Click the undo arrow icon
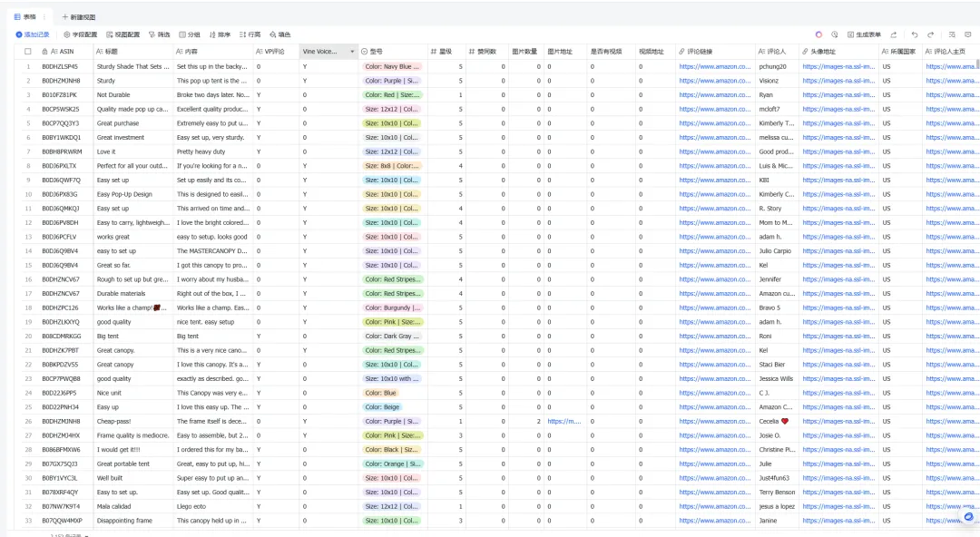Image resolution: width=980 pixels, height=537 pixels. [916, 34]
